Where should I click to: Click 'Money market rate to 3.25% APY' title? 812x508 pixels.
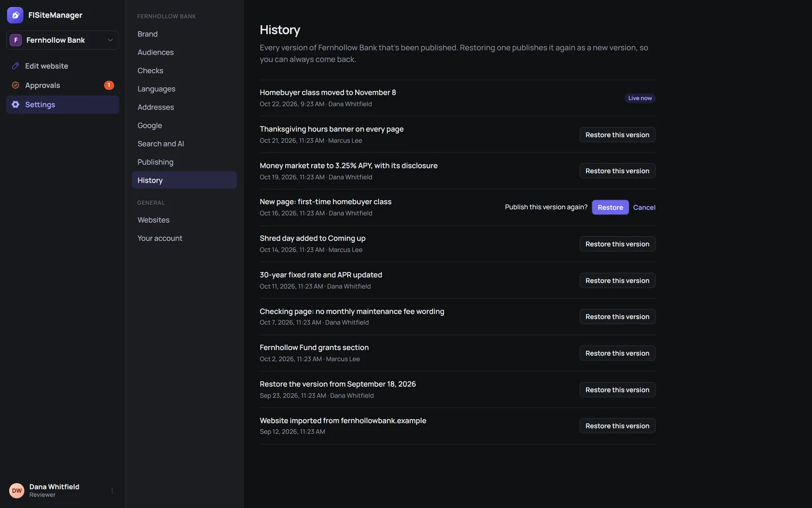349,166
